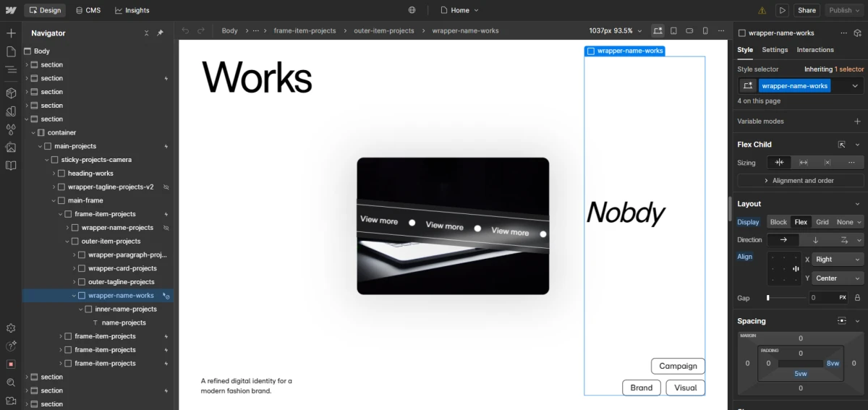Click the Share button
The width and height of the screenshot is (868, 410).
[x=807, y=10]
